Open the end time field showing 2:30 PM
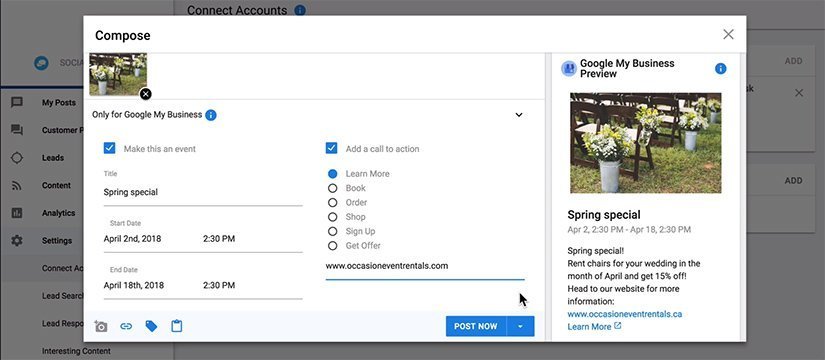Image resolution: width=825 pixels, height=360 pixels. 219,285
